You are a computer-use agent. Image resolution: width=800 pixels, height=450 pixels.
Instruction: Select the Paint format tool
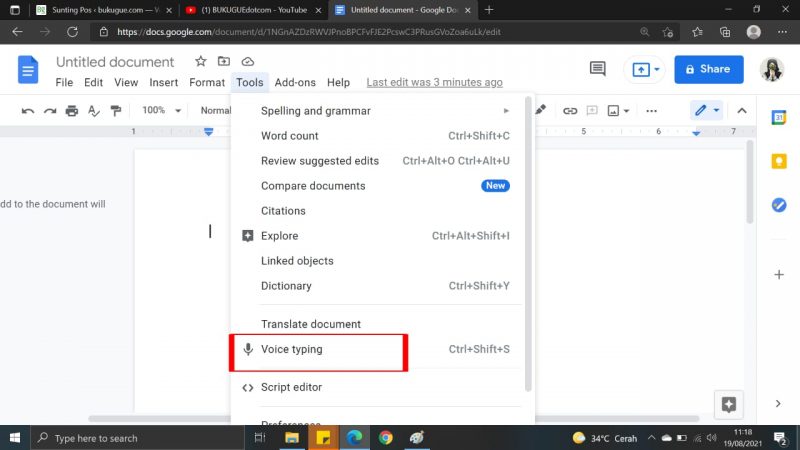point(116,111)
